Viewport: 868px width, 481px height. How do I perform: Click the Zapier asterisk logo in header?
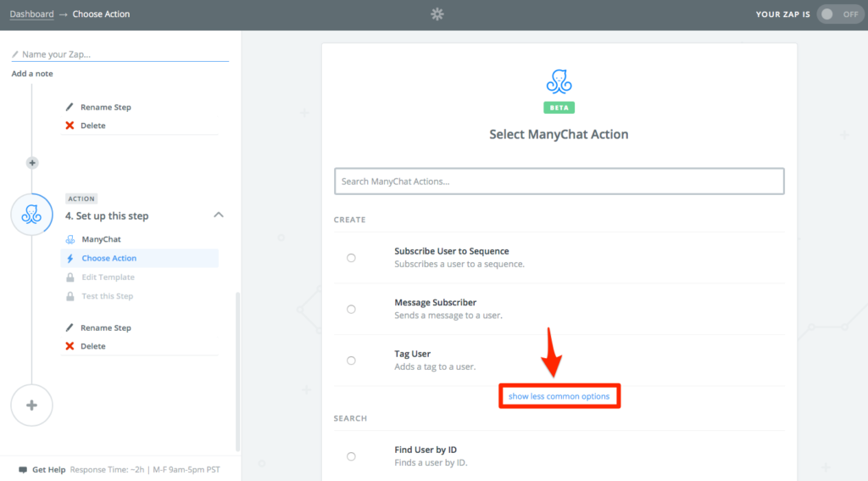pyautogui.click(x=437, y=14)
